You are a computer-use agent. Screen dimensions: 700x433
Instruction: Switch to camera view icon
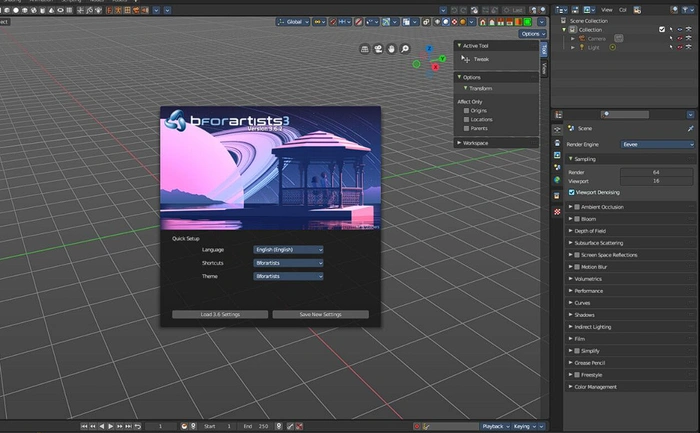[x=378, y=49]
